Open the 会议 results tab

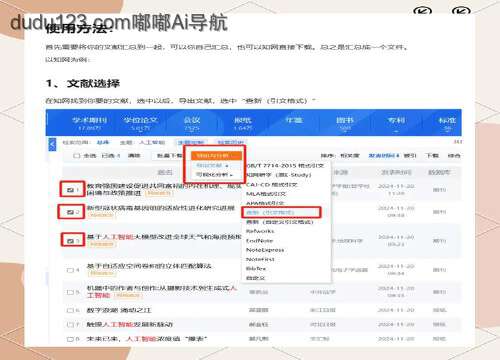[x=192, y=123]
